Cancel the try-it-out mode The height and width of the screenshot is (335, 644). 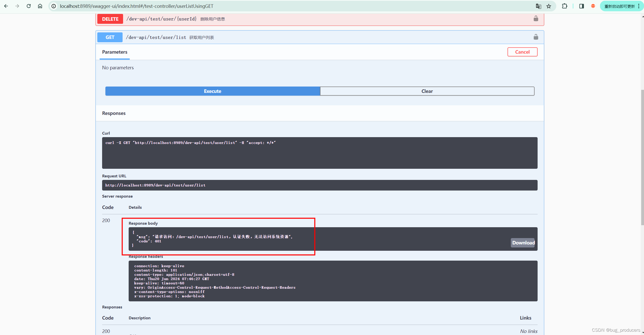click(x=522, y=52)
